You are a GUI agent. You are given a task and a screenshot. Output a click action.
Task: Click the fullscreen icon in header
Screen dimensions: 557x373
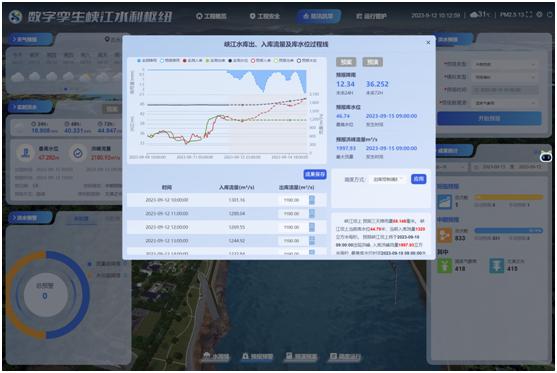pos(529,15)
